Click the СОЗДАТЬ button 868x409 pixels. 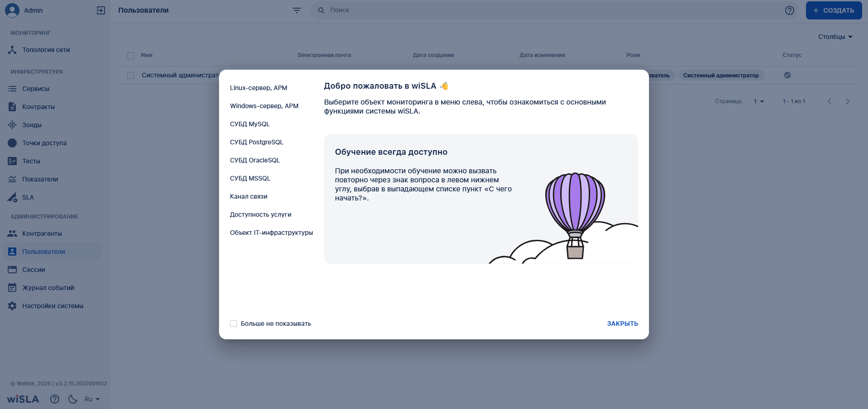point(833,10)
